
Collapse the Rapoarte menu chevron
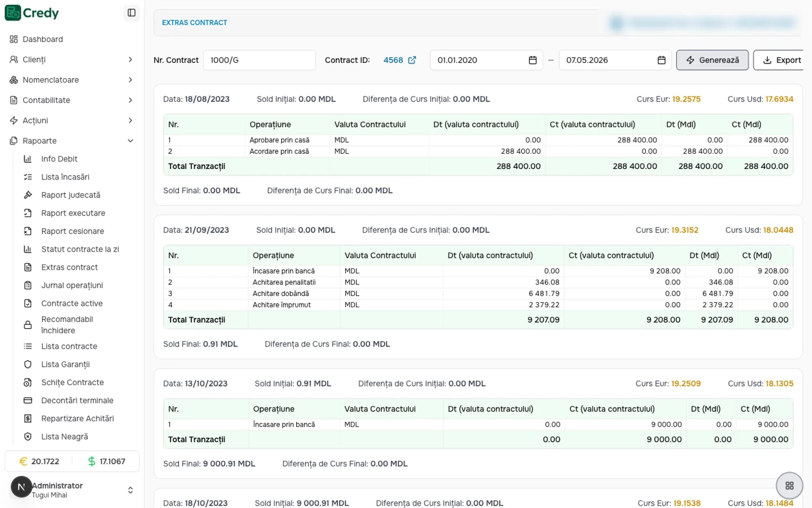tap(130, 141)
